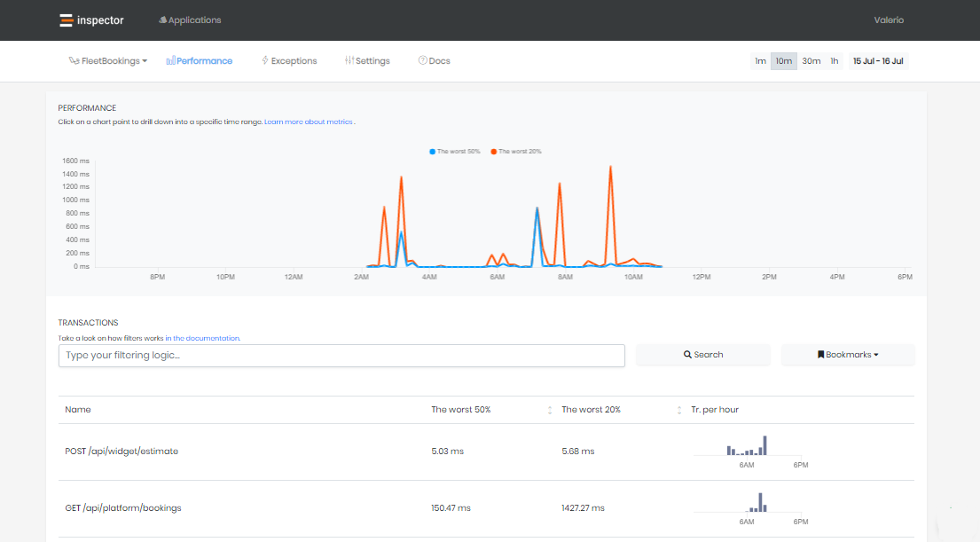Click the magnifier icon in the Search button
Viewport: 980px width, 542px height.
click(687, 354)
